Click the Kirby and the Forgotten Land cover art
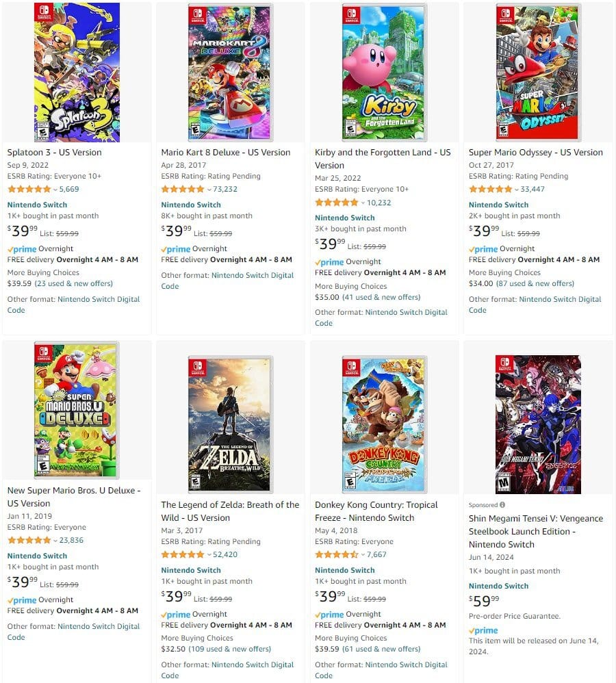The image size is (616, 683). tap(384, 73)
